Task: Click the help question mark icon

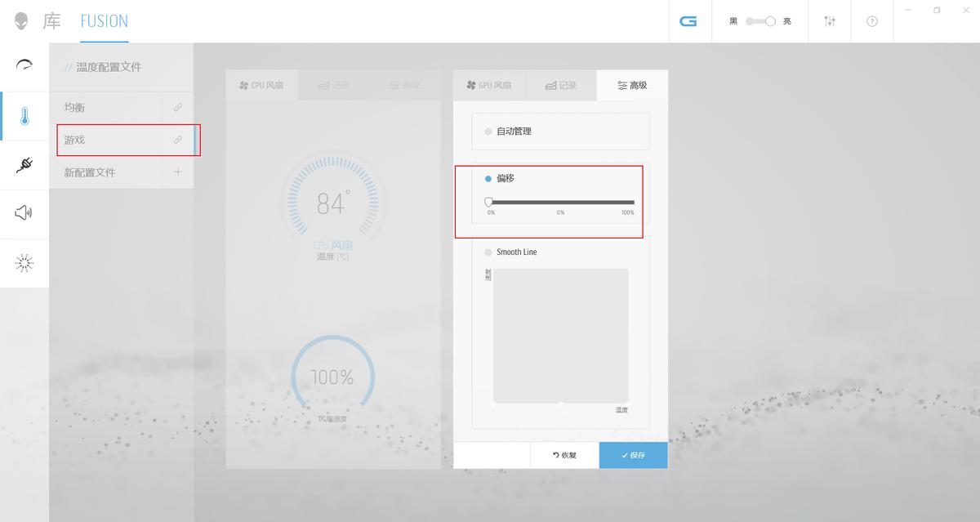Action: (x=872, y=21)
